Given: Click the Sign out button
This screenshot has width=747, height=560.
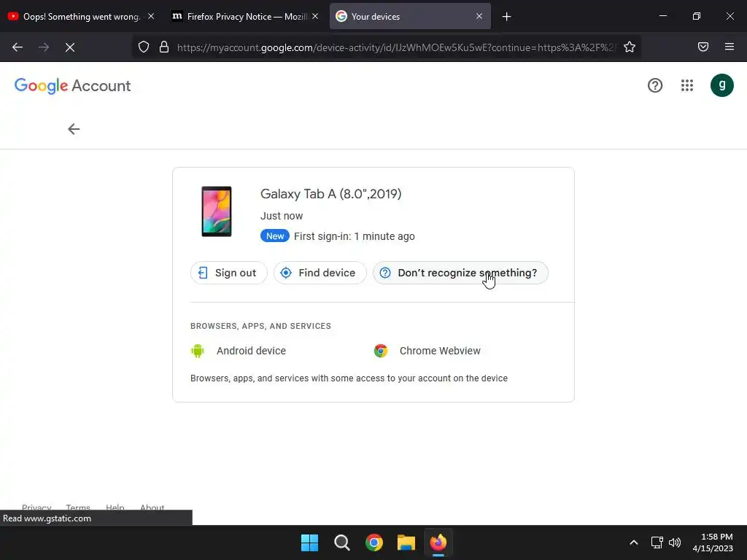Looking at the screenshot, I should click(228, 273).
